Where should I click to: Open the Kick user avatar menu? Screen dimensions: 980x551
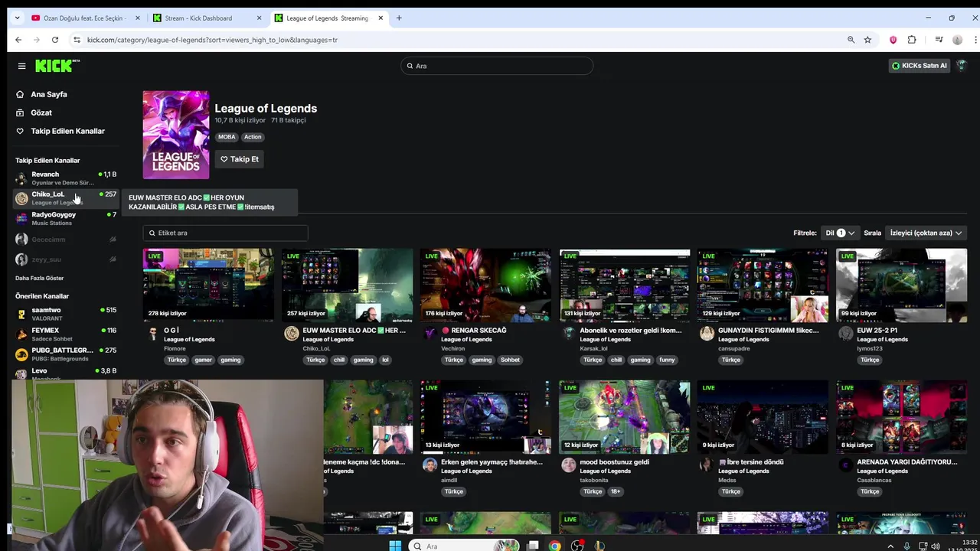(x=962, y=66)
